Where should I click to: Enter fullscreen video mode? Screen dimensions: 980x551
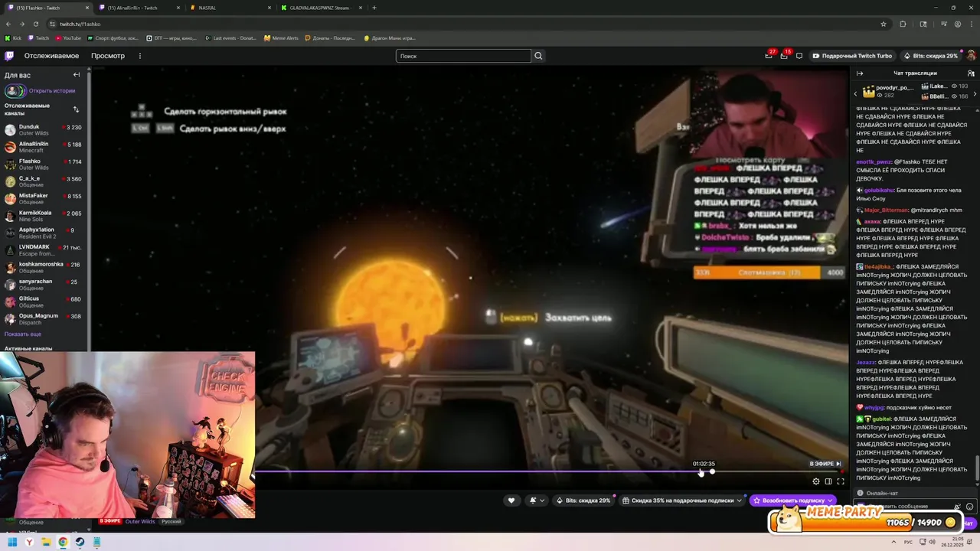point(841,481)
